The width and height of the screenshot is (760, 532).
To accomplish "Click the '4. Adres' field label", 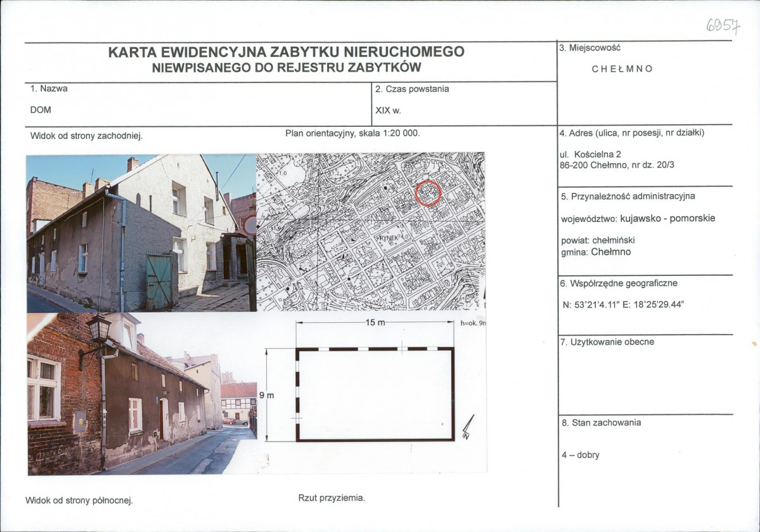I will click(631, 133).
